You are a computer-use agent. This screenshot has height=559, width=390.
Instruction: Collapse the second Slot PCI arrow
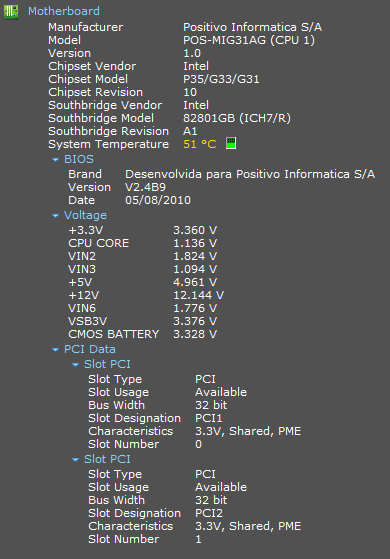[x=75, y=460]
